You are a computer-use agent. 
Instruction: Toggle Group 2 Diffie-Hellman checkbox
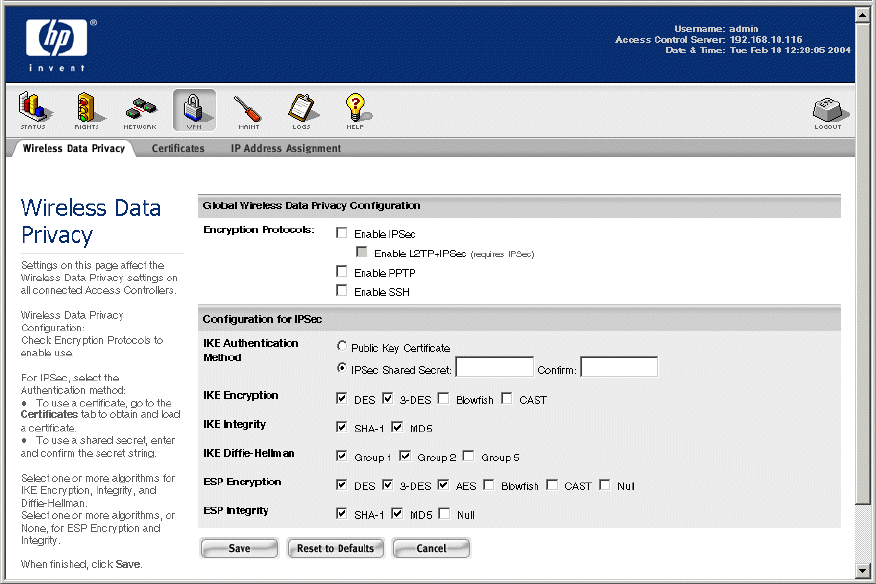[x=405, y=456]
